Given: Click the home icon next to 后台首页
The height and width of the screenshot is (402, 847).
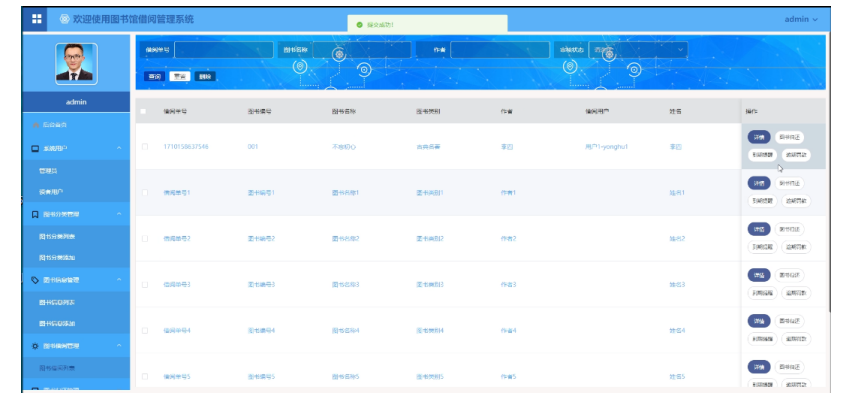Looking at the screenshot, I should tap(36, 125).
